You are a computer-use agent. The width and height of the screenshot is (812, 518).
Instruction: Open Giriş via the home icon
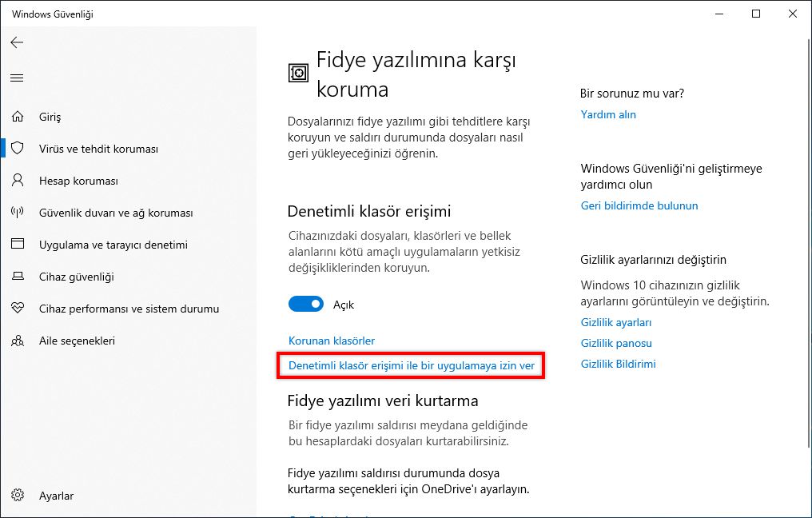tap(18, 117)
